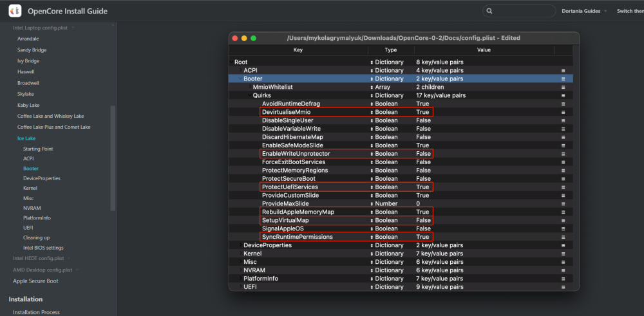This screenshot has height=316, width=644.
Task: Open type stepper for DevirtualiseMmio row
Action: 372,112
